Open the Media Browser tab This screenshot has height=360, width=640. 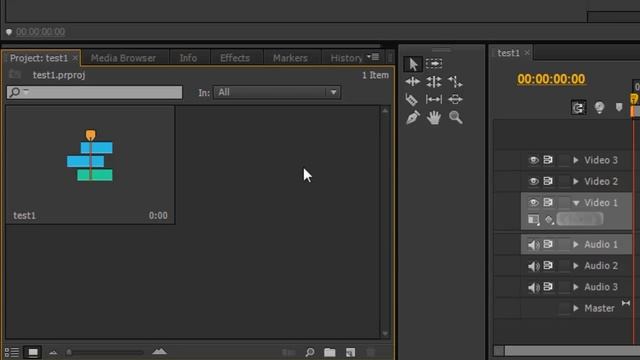tap(123, 58)
